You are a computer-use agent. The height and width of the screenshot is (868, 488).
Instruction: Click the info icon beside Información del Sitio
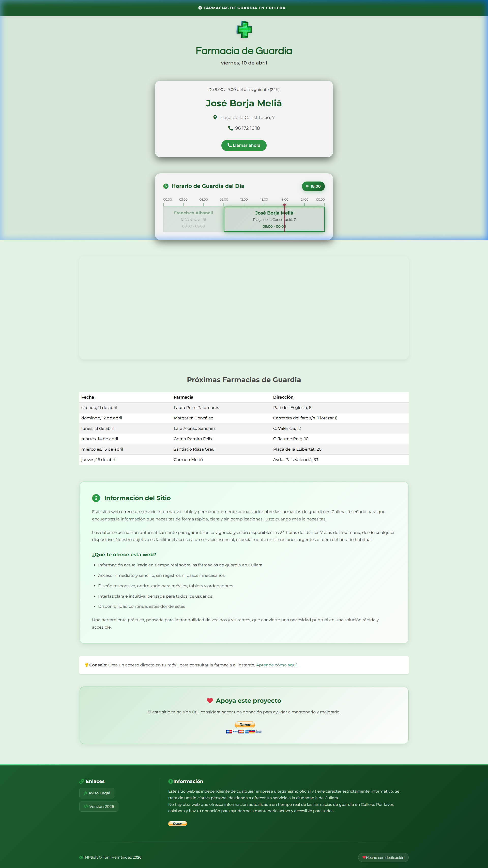(x=96, y=498)
